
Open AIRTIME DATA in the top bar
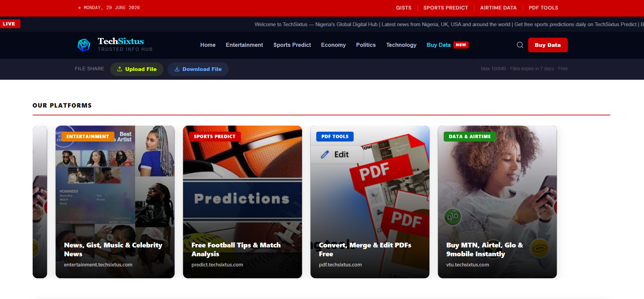click(498, 8)
